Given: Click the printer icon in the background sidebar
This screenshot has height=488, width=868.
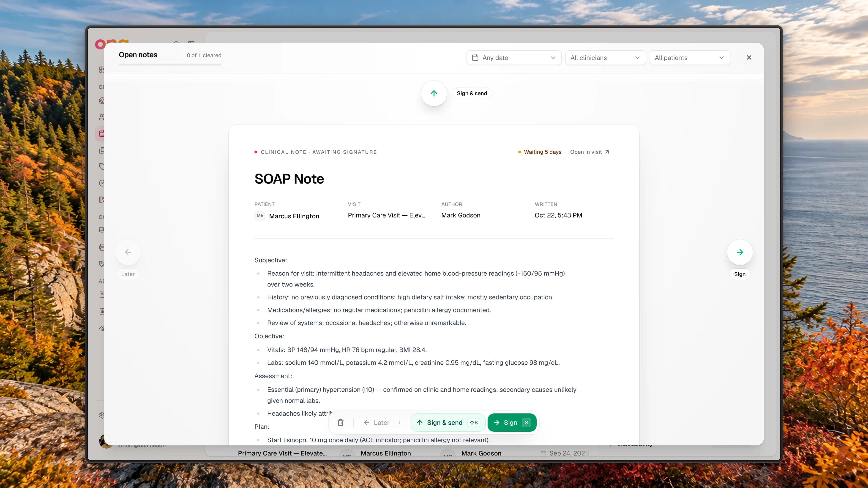Looking at the screenshot, I should click(x=102, y=247).
